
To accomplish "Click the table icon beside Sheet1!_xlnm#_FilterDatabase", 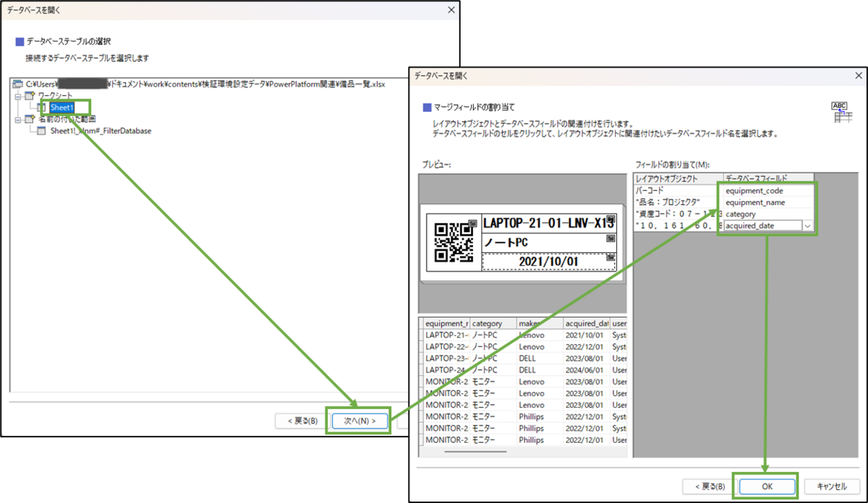I will tap(41, 131).
